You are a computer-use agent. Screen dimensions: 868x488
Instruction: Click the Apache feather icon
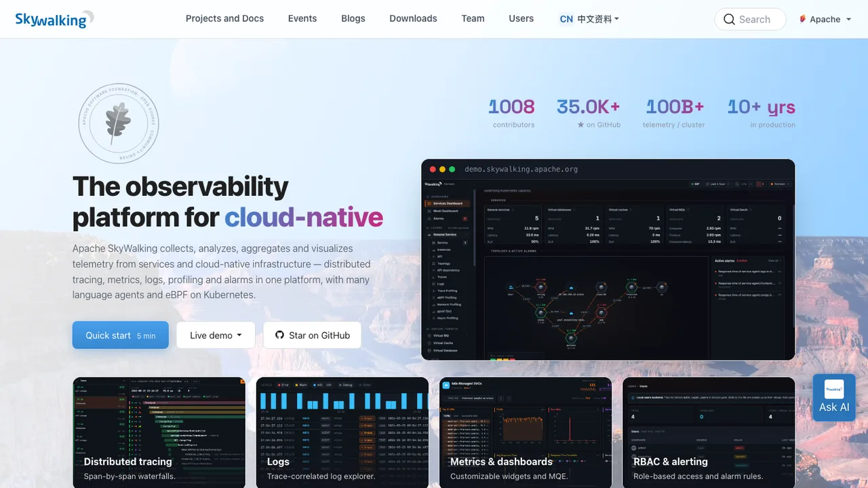[x=803, y=19]
